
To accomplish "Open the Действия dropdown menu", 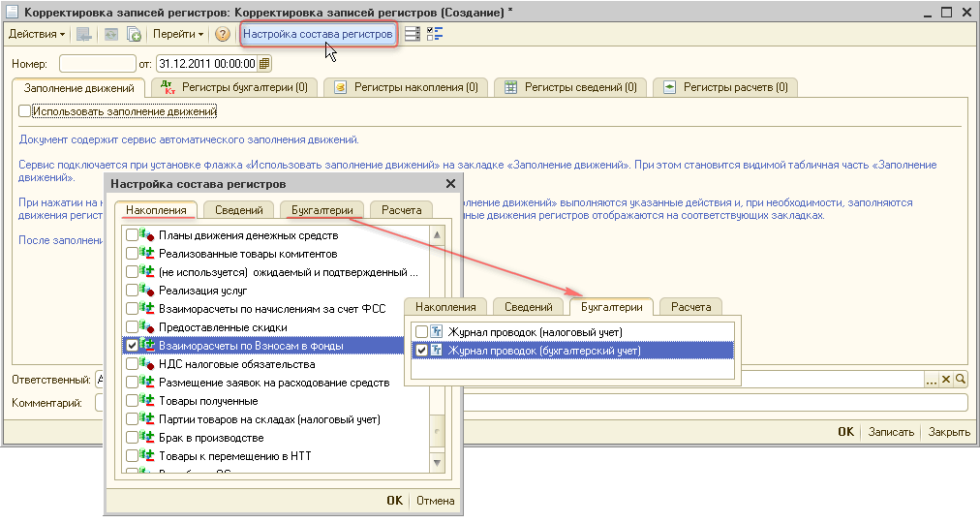I will (x=37, y=34).
